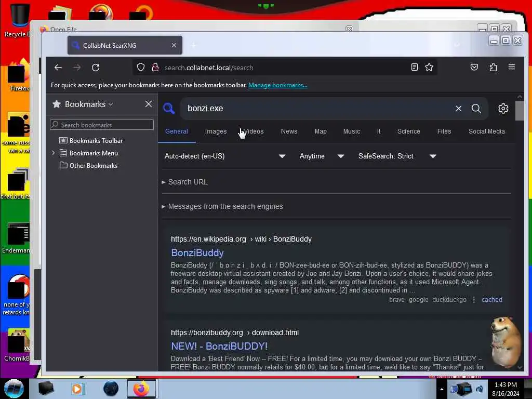Switch to the Social Media tab
The width and height of the screenshot is (532, 399).
(486, 131)
